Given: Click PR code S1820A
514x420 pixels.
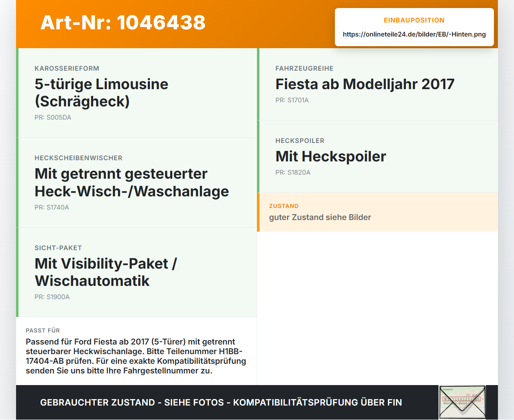Looking at the screenshot, I should click(x=293, y=172).
